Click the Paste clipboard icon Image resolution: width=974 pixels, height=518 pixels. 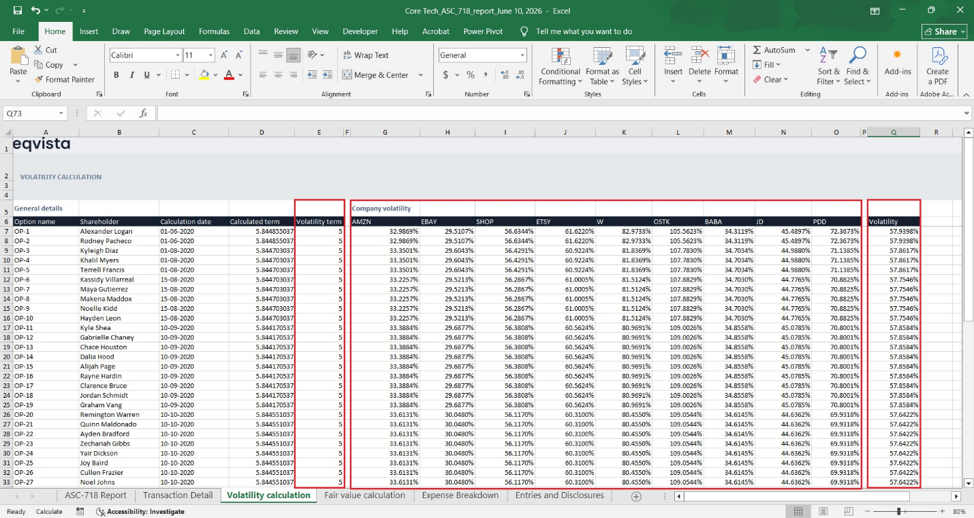click(x=19, y=56)
